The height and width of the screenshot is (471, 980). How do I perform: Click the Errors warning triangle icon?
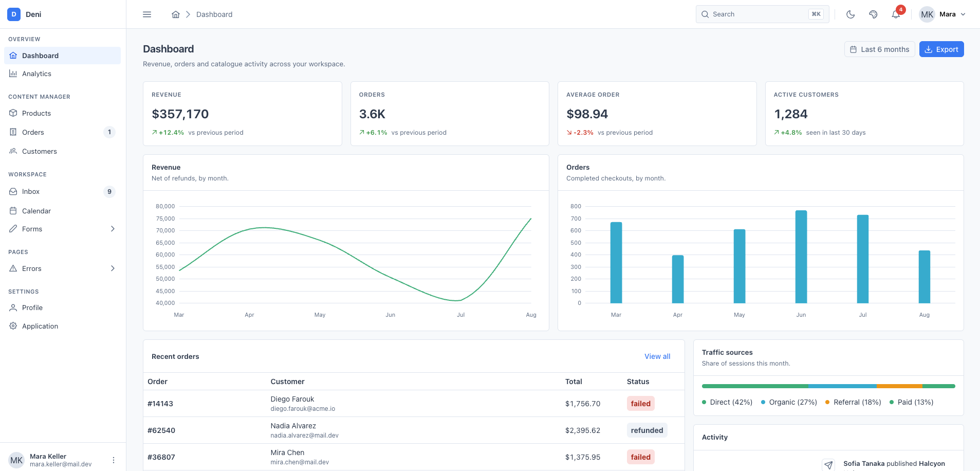(13, 268)
